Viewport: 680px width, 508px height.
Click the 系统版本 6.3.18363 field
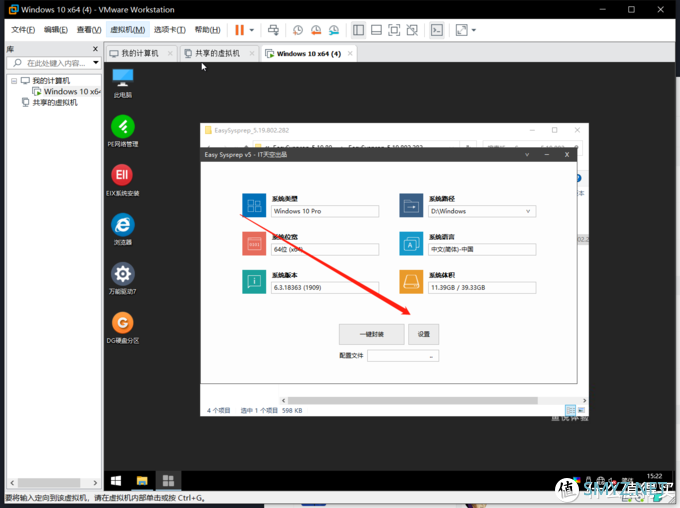pyautogui.click(x=325, y=288)
